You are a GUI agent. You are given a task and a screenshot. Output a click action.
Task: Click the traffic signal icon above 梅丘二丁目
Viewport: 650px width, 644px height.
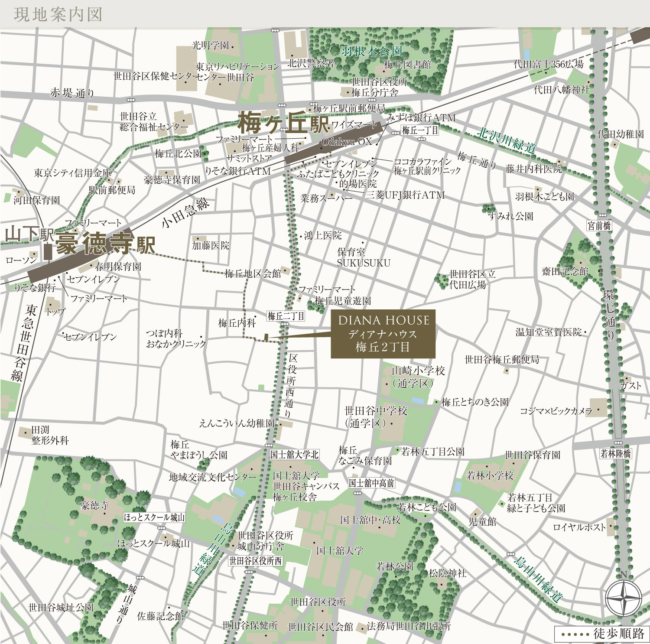pos(285,323)
